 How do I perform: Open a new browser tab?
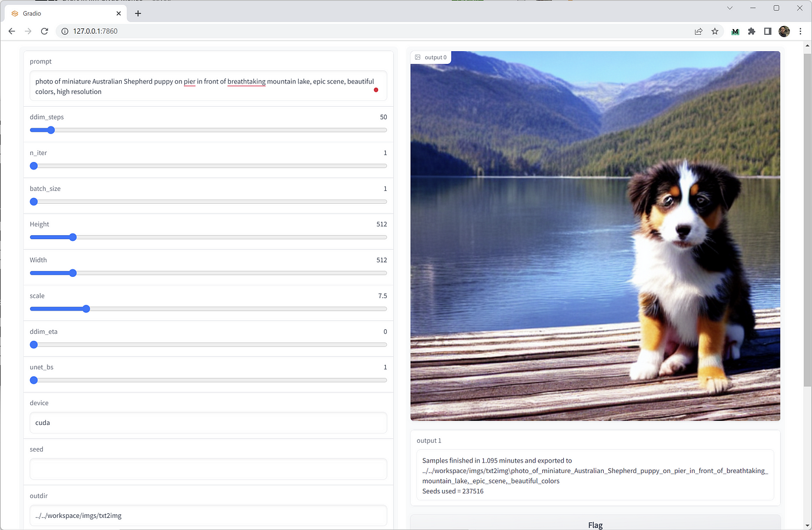click(138, 13)
